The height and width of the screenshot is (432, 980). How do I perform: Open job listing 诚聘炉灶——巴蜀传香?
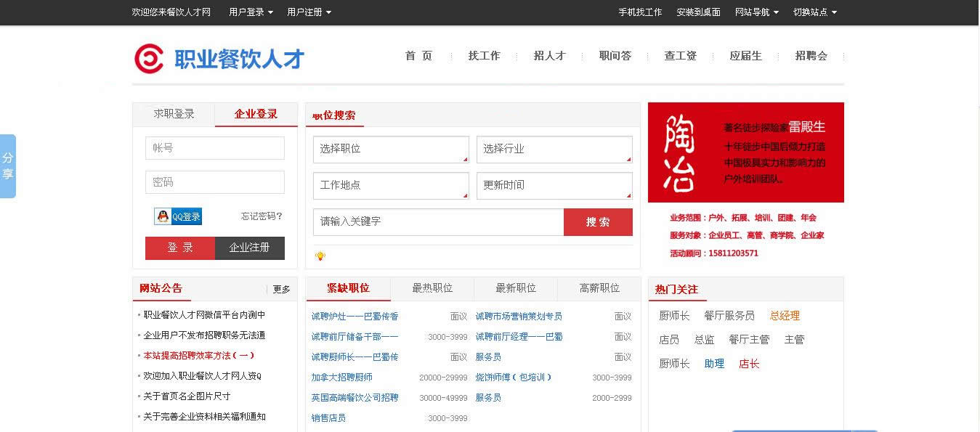point(355,317)
